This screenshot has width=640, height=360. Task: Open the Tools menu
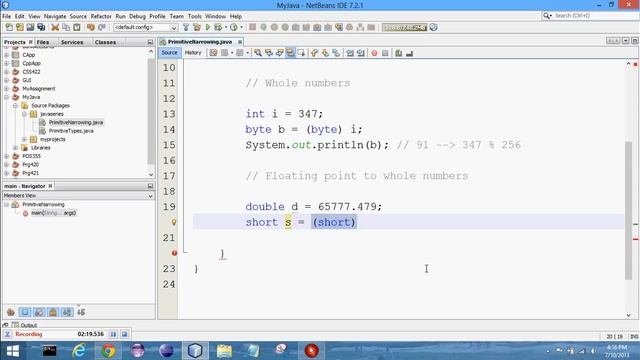[195, 16]
